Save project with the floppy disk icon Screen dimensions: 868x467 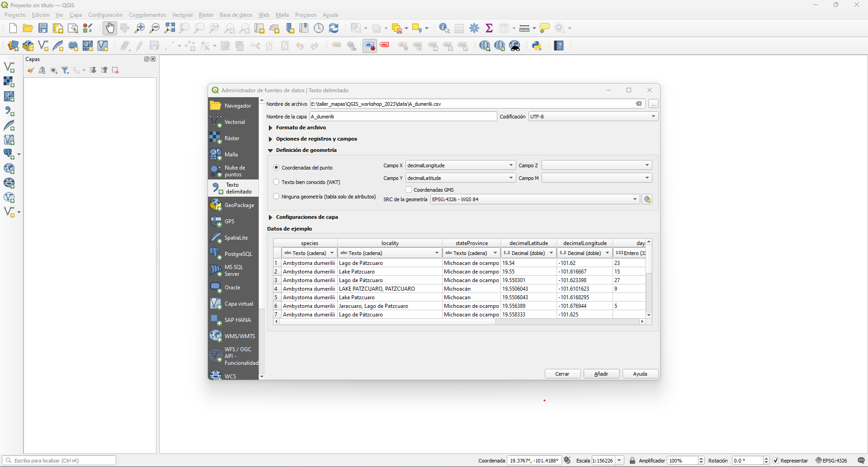[x=43, y=28]
